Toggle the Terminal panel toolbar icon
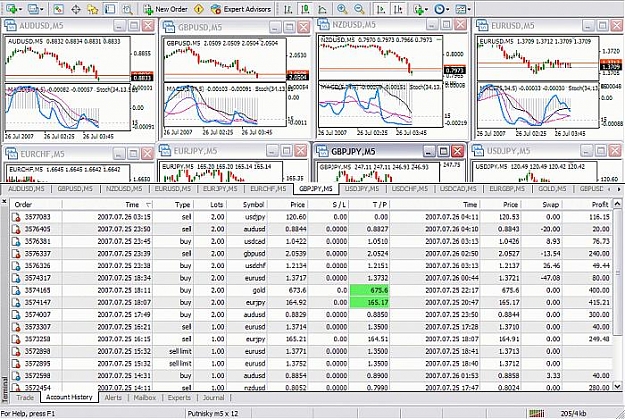This screenshot has width=625, height=419. (110, 9)
